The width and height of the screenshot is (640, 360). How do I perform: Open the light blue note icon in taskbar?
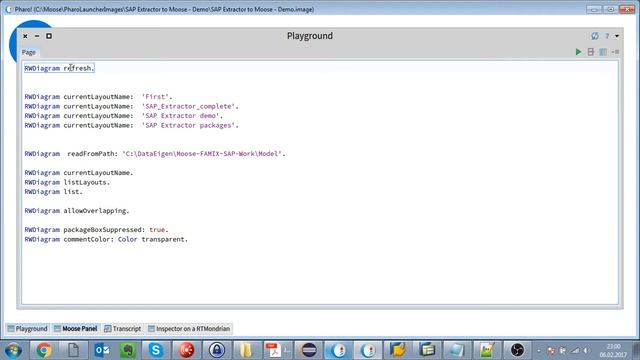click(x=456, y=350)
